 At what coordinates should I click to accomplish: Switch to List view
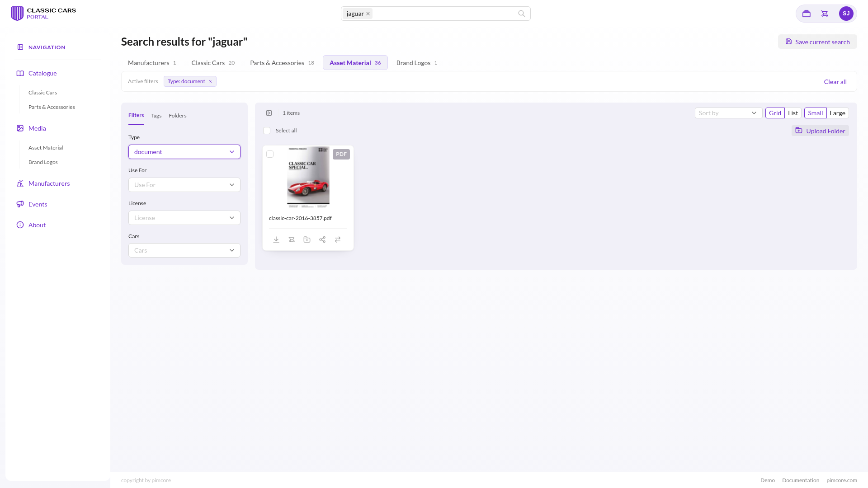pyautogui.click(x=793, y=113)
